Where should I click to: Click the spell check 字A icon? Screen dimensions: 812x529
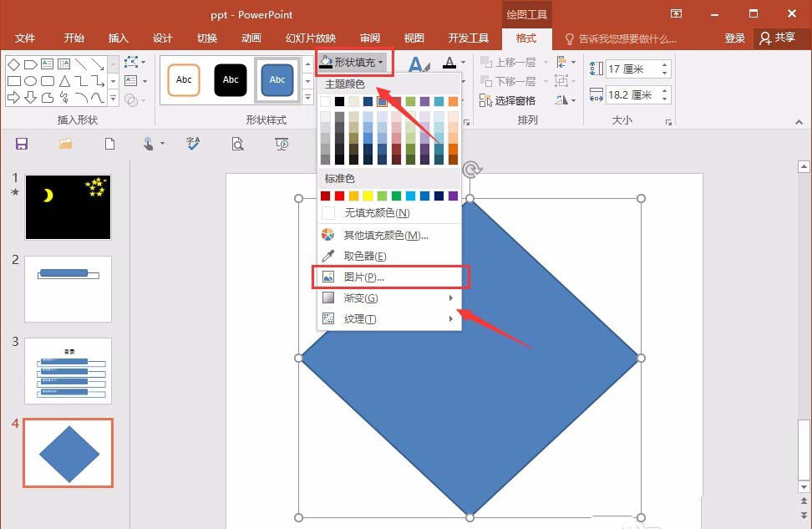(193, 144)
